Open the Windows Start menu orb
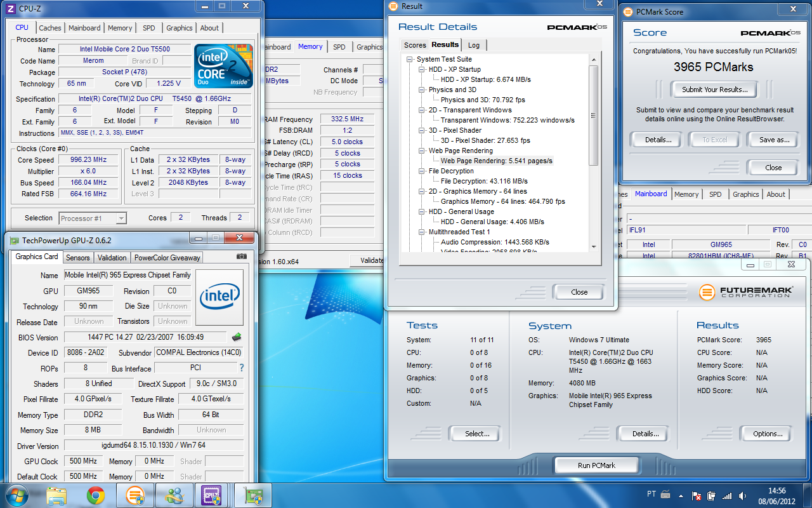 pos(16,495)
